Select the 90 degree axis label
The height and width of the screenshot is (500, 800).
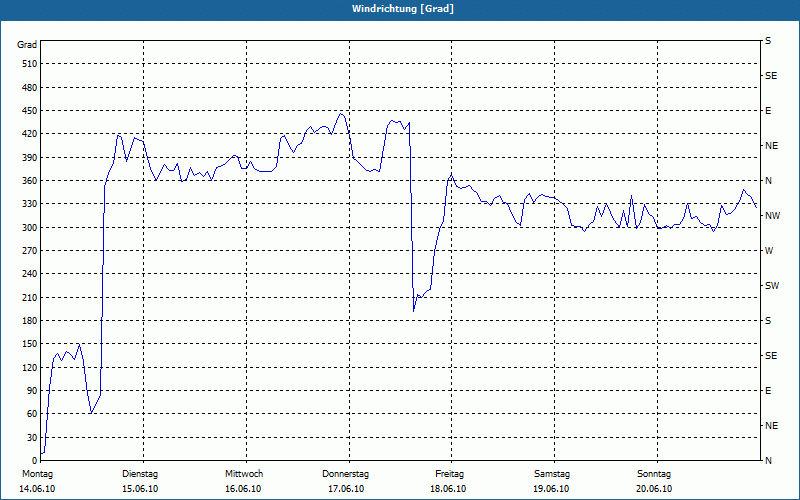(32, 391)
